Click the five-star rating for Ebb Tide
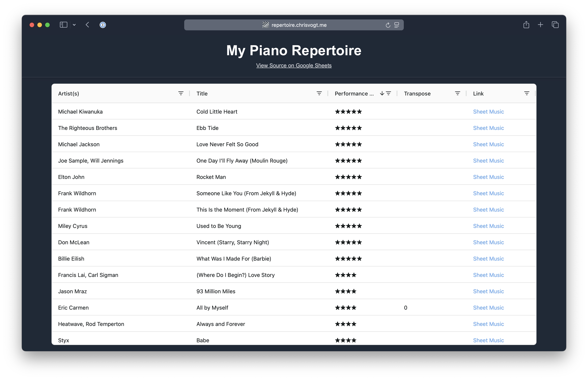Viewport: 588px width, 380px height. [348, 128]
